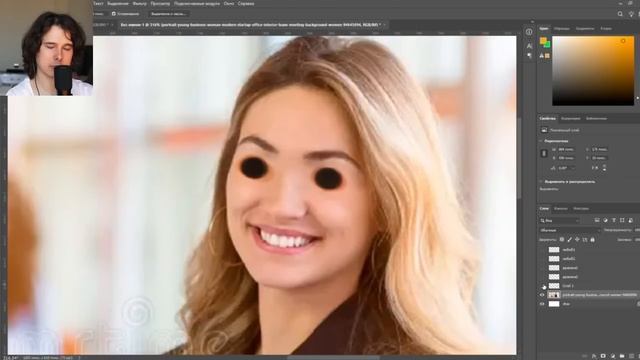Collapse the right panel dock double-arrow
Screen dimensions: 640x360
click(532, 22)
